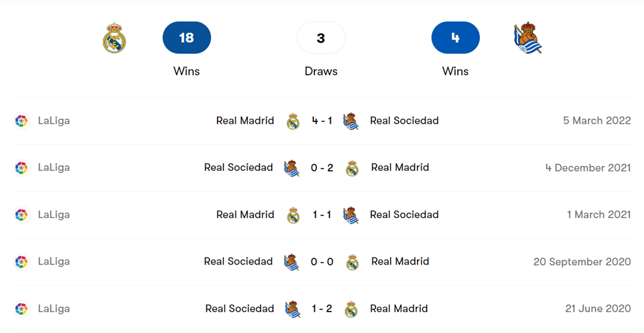Click LaLiga logo in 1 March 2021 row
This screenshot has width=644, height=333.
pos(21,215)
